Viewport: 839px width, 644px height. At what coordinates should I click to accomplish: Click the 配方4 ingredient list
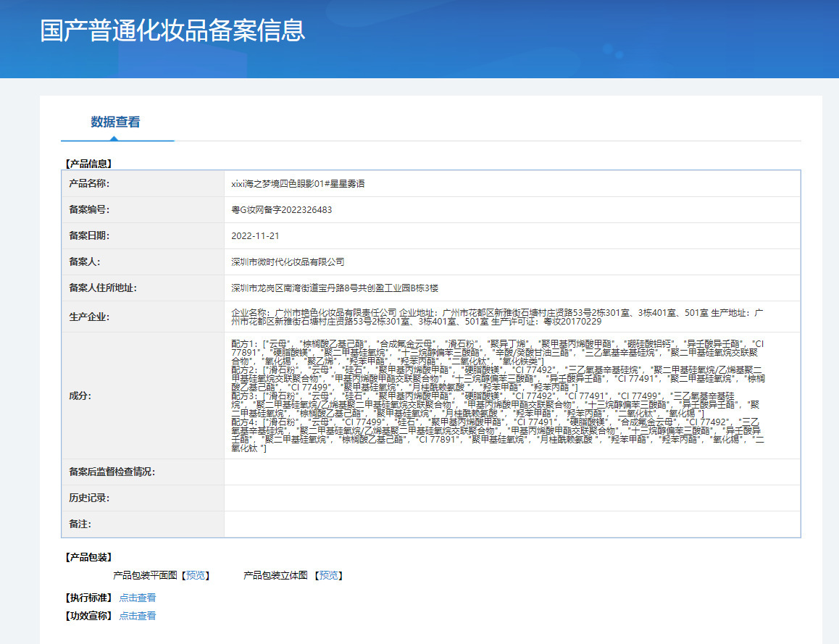[x=498, y=435]
